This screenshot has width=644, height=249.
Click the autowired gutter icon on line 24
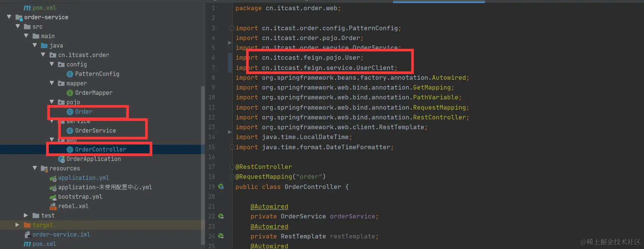221,236
